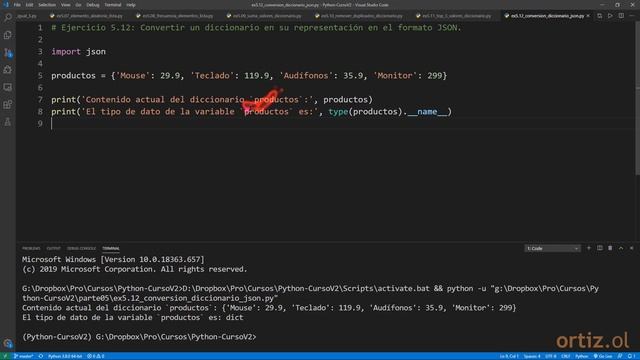Open Source Control view in activity bar

[x=8, y=53]
